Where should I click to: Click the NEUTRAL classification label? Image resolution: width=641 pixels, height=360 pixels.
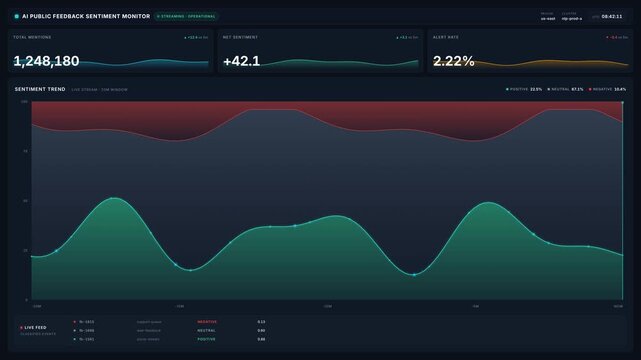[206, 331]
